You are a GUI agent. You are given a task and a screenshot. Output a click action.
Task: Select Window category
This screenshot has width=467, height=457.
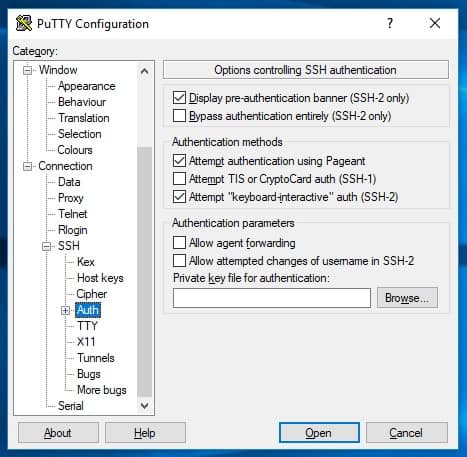(x=58, y=70)
